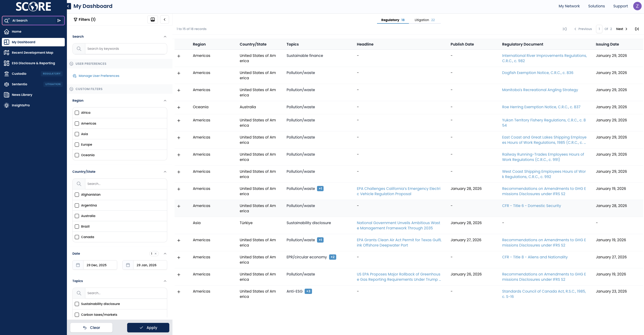This screenshot has width=644, height=335.
Task: Open the Solutions menu
Action: click(x=596, y=6)
